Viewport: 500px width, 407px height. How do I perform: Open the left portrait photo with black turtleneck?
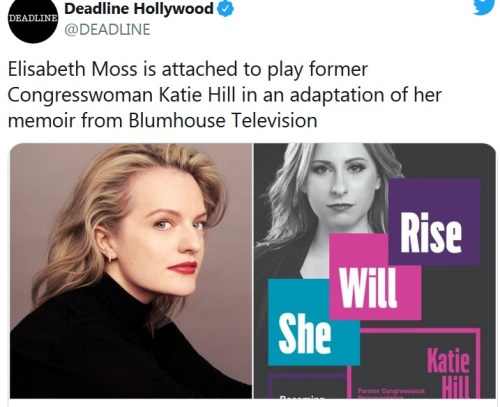click(131, 270)
